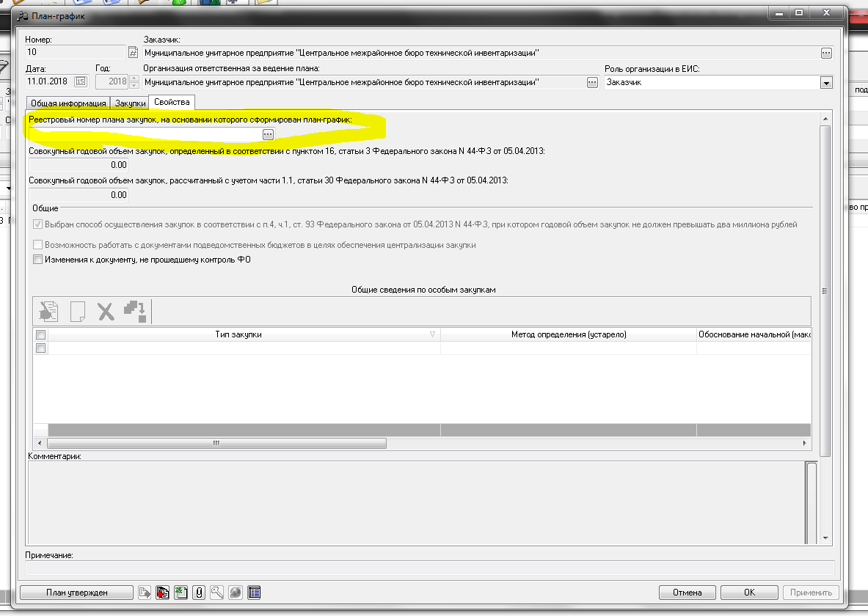Click the blank new page icon above table
Image resolution: width=868 pixels, height=616 pixels.
[78, 312]
